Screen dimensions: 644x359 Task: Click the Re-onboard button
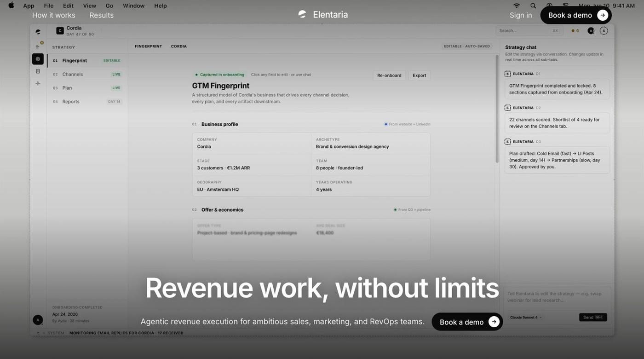(x=389, y=75)
